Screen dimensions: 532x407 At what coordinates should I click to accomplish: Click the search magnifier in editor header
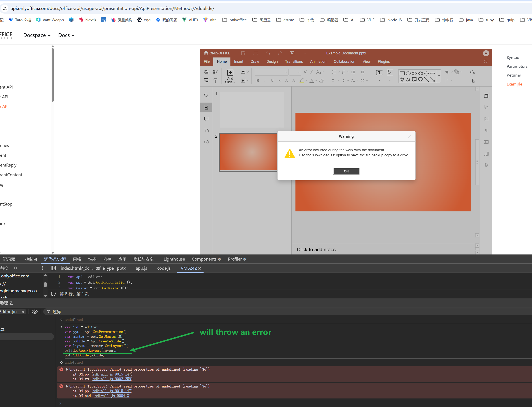coord(486,62)
